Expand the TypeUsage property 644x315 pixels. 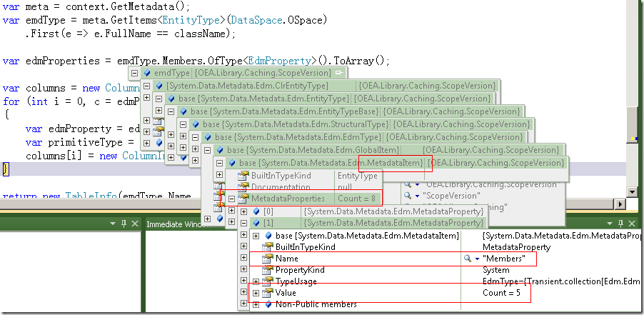point(256,281)
